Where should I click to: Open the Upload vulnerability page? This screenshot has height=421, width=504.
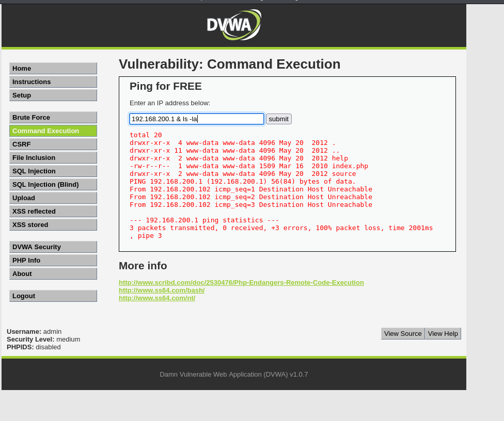(53, 198)
